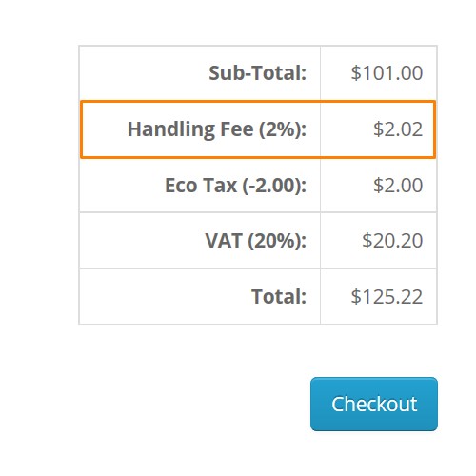This screenshot has height=476, width=476.
Task: Click the dollar sign of the $125.22 total
Action: [356, 297]
